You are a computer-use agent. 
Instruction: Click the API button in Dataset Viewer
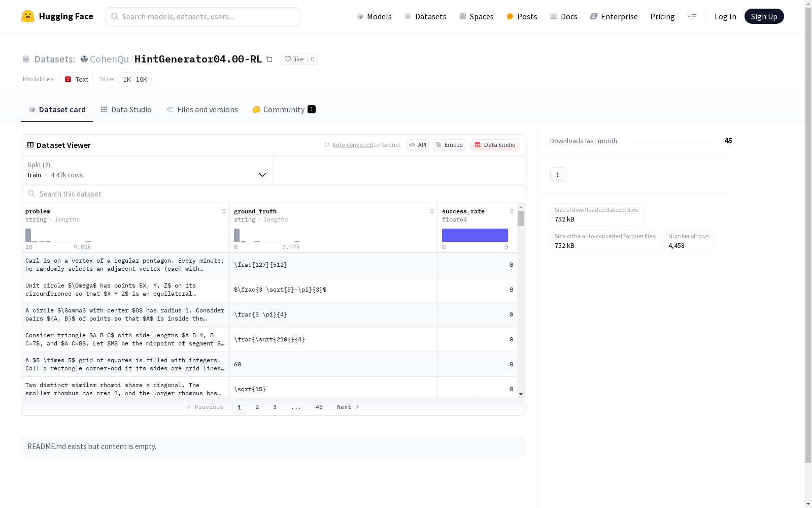[x=418, y=145]
